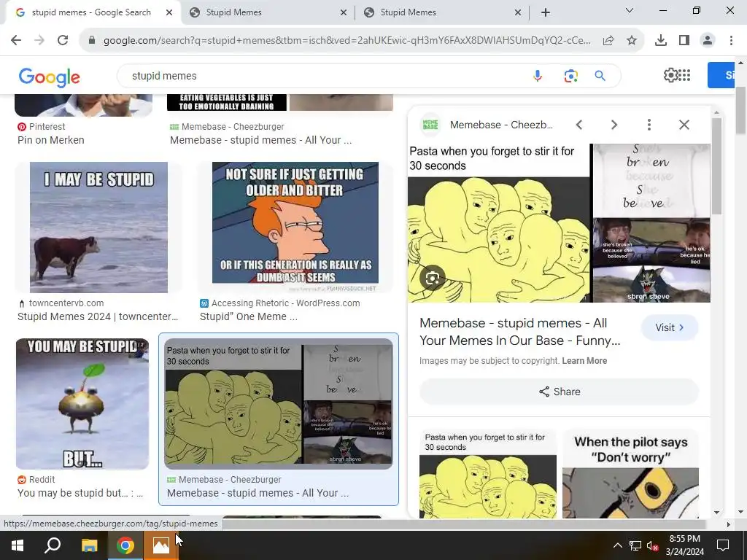747x560 pixels.
Task: Bookmark this page with star icon
Action: coord(632,41)
